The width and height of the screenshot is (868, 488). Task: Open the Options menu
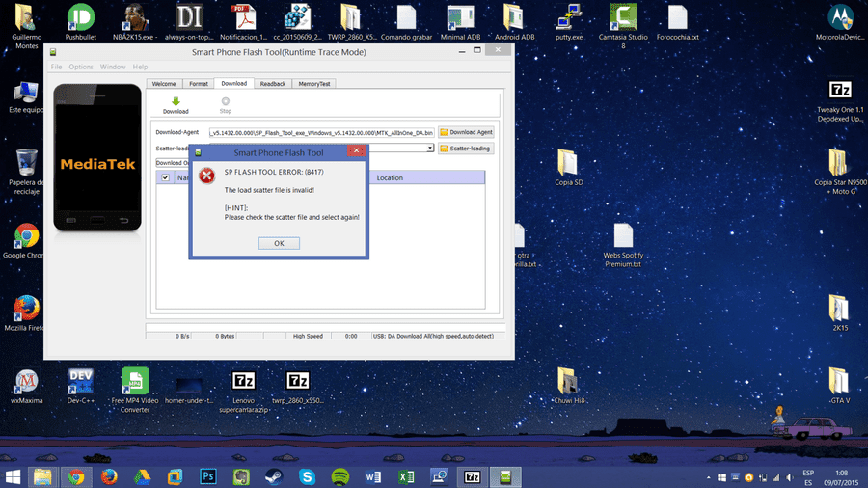point(81,67)
